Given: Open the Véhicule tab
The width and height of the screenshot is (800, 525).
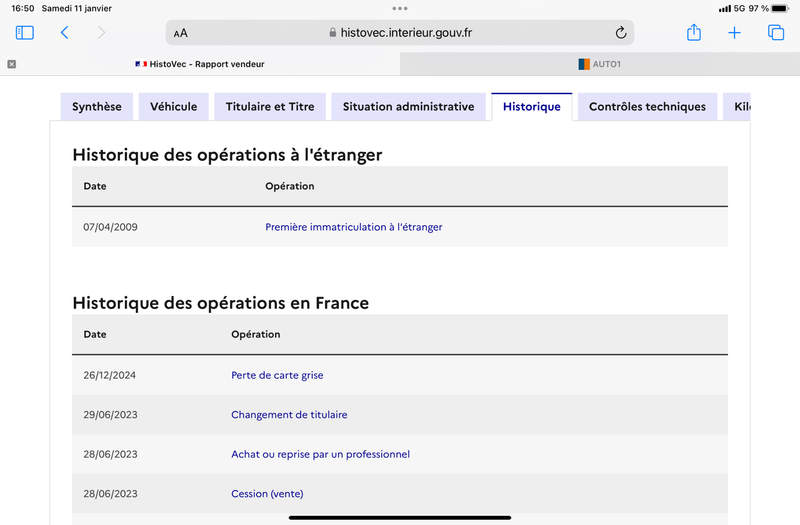Looking at the screenshot, I should tap(173, 107).
